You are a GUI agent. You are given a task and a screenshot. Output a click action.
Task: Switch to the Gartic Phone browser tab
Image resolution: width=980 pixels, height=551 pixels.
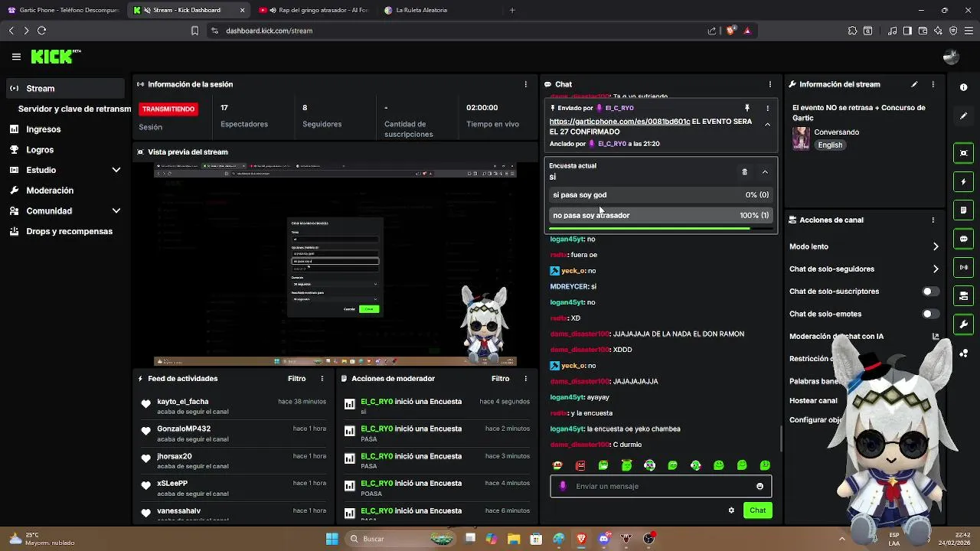[x=63, y=10]
